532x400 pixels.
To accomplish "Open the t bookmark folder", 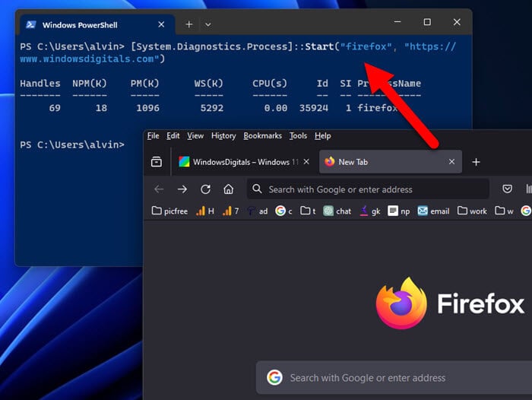I will click(308, 211).
